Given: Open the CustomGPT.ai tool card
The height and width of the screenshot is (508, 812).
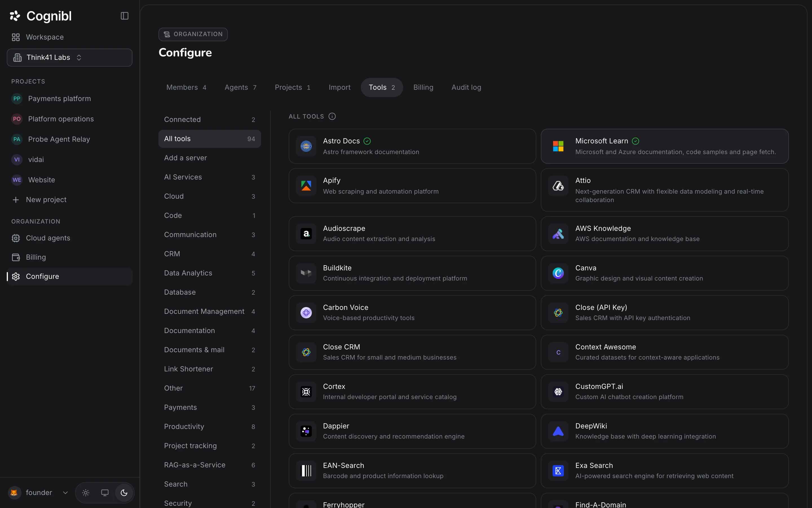Looking at the screenshot, I should click(x=664, y=392).
